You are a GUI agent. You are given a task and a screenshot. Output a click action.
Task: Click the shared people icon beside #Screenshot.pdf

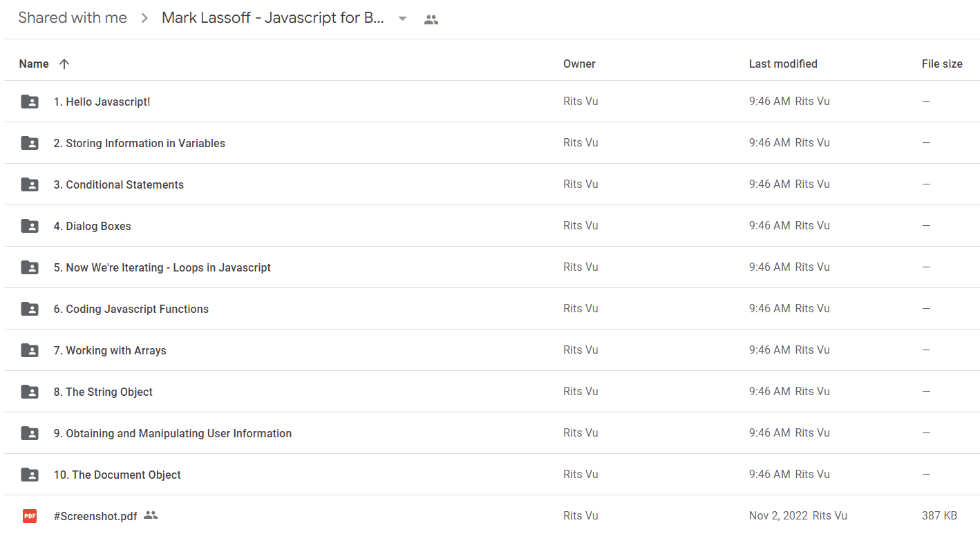pos(151,515)
